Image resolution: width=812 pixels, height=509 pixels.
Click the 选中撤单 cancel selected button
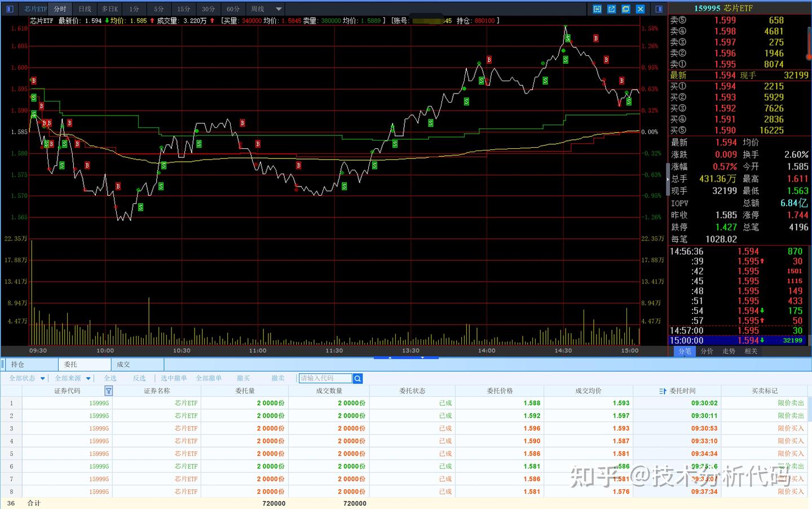tap(174, 378)
